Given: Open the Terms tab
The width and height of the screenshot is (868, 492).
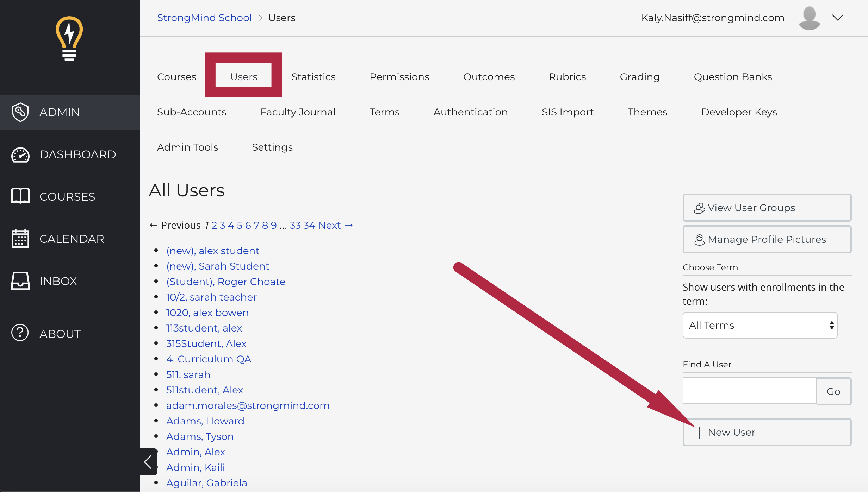Looking at the screenshot, I should (x=384, y=112).
